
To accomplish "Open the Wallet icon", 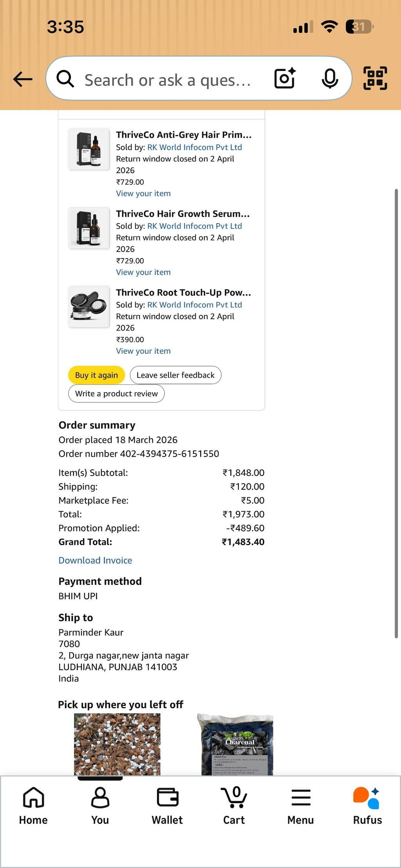I will (x=167, y=806).
